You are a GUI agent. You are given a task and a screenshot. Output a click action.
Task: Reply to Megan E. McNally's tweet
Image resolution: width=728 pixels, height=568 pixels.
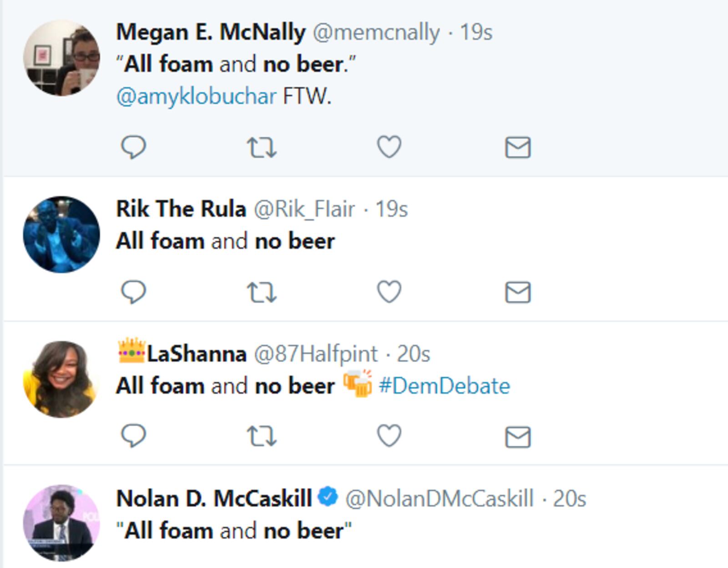(133, 147)
